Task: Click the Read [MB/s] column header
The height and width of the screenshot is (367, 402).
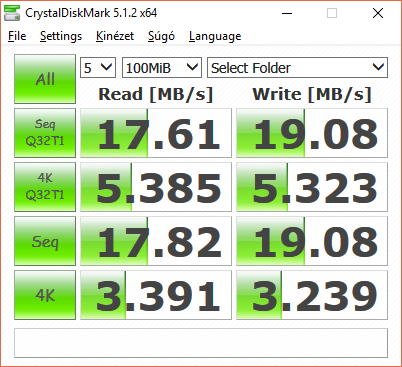Action: tap(156, 94)
